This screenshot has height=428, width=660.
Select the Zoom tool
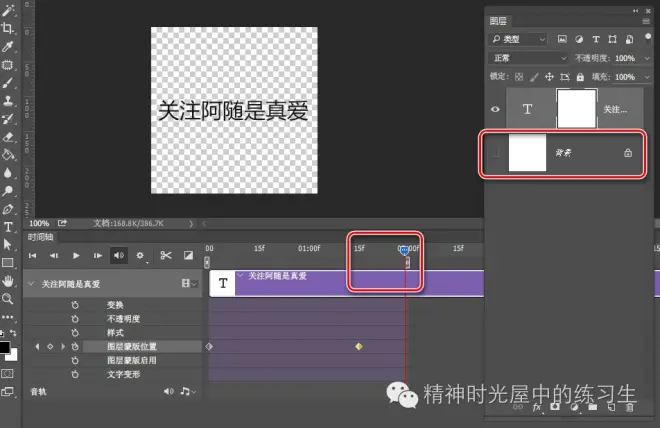pos(8,299)
